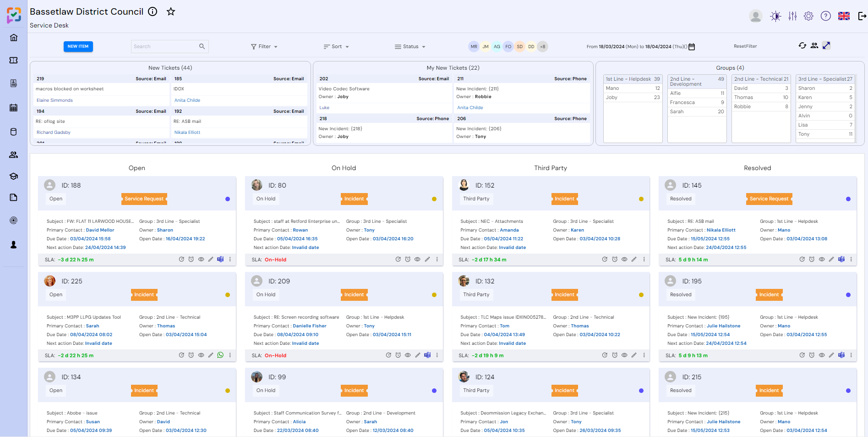Screen dimensions: 868x437
Task: Log out using the exit icon
Action: pyautogui.click(x=862, y=17)
